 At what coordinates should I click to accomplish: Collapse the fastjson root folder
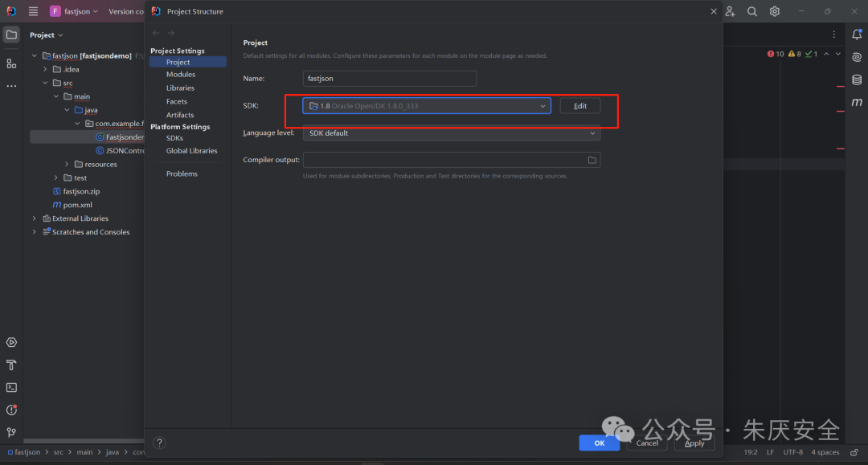pos(35,56)
